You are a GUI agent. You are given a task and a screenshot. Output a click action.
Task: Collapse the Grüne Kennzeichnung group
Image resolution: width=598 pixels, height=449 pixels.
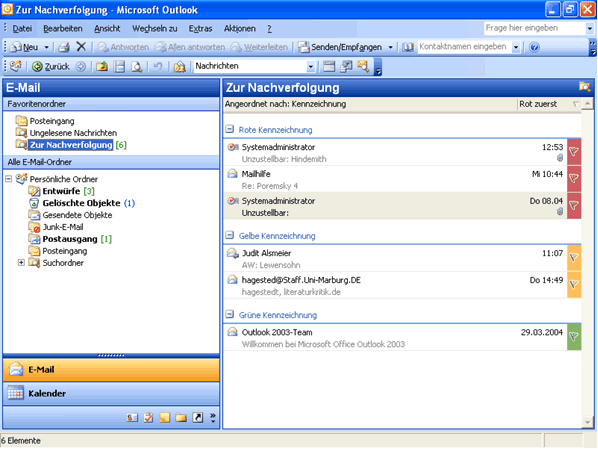(x=229, y=315)
